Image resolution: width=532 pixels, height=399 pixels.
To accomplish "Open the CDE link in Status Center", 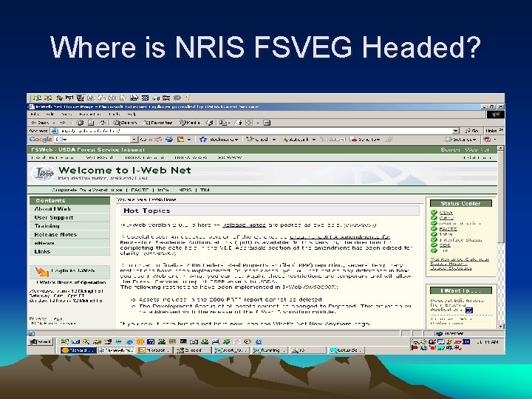I will point(445,245).
